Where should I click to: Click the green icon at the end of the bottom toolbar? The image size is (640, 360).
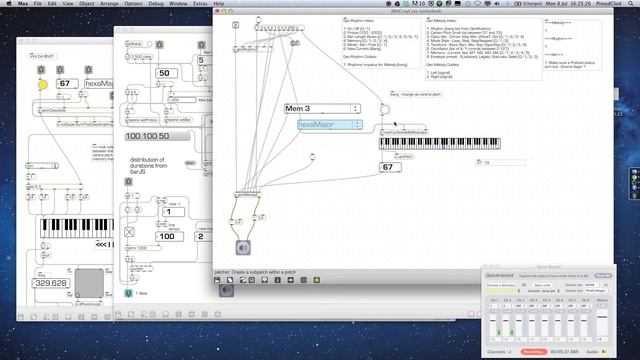coord(317,280)
